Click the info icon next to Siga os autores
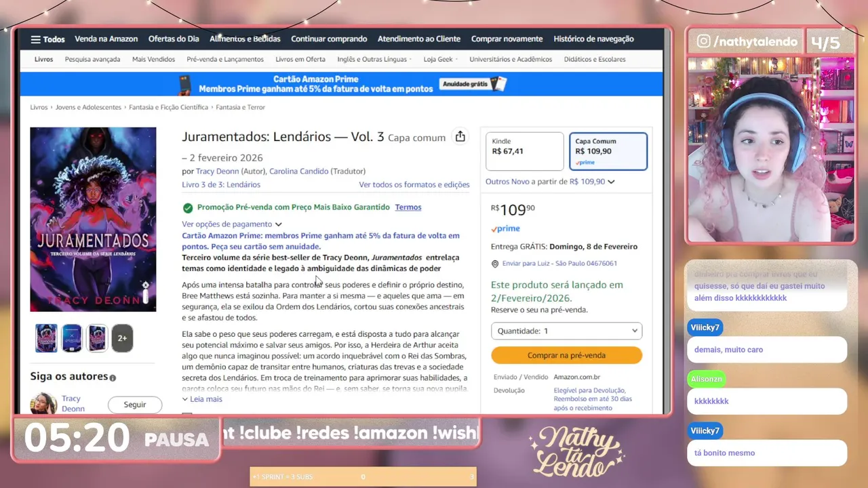 (113, 378)
